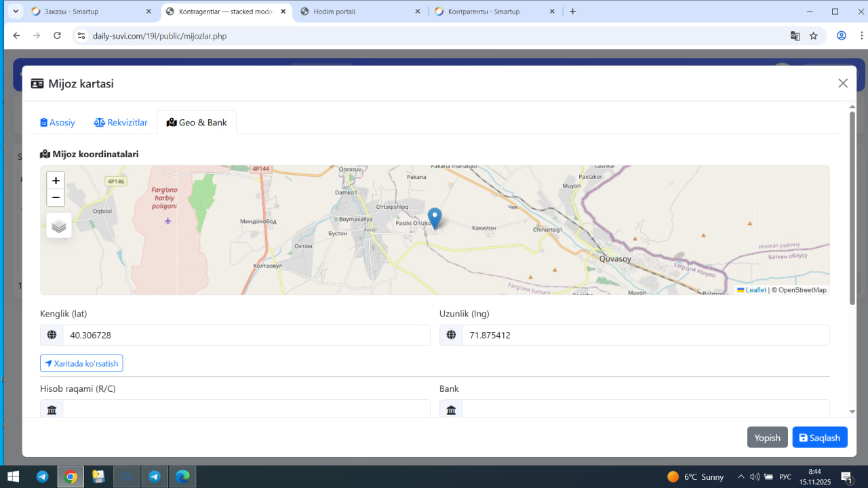Click the modal's vertical scrollbar
This screenshot has width=868, height=488.
pyautogui.click(x=852, y=203)
